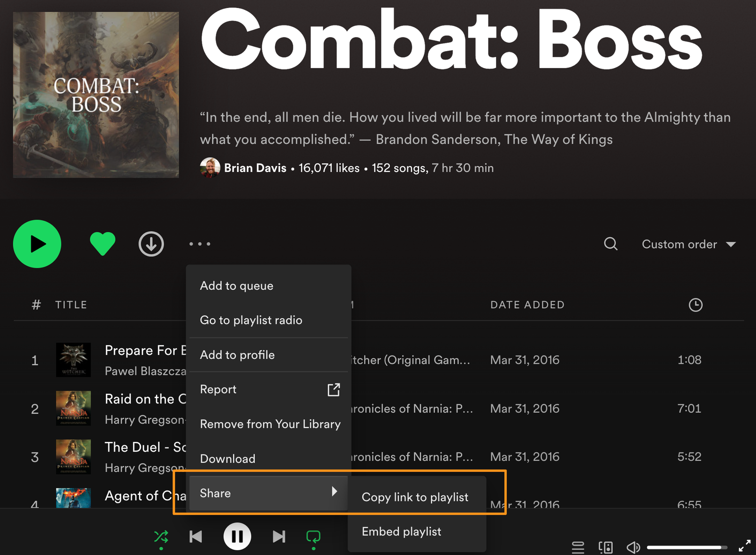Click the Connect to a device icon
The image size is (756, 555).
[x=605, y=547]
